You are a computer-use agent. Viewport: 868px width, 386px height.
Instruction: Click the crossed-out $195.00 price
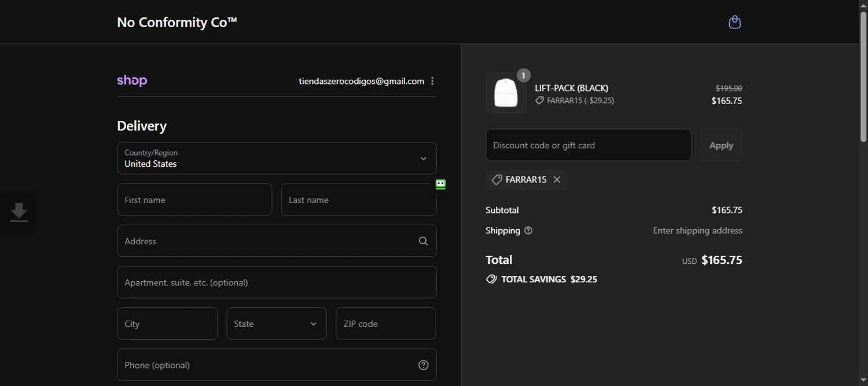coord(729,89)
